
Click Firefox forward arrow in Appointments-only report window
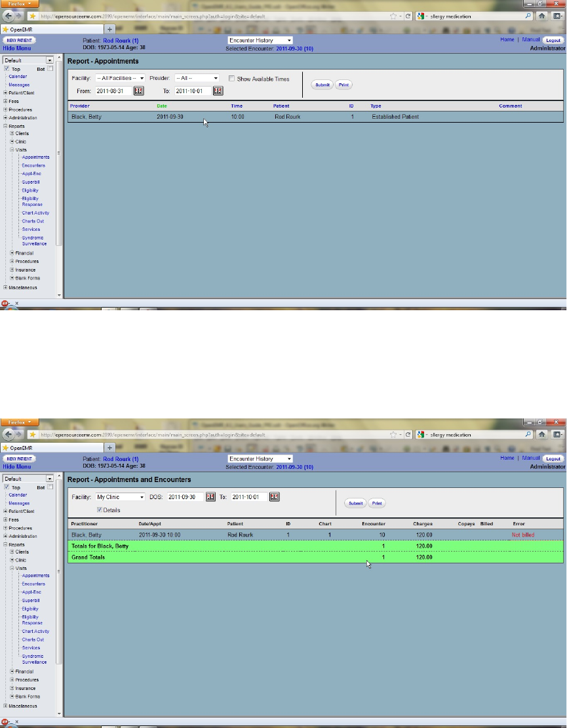coord(19,16)
